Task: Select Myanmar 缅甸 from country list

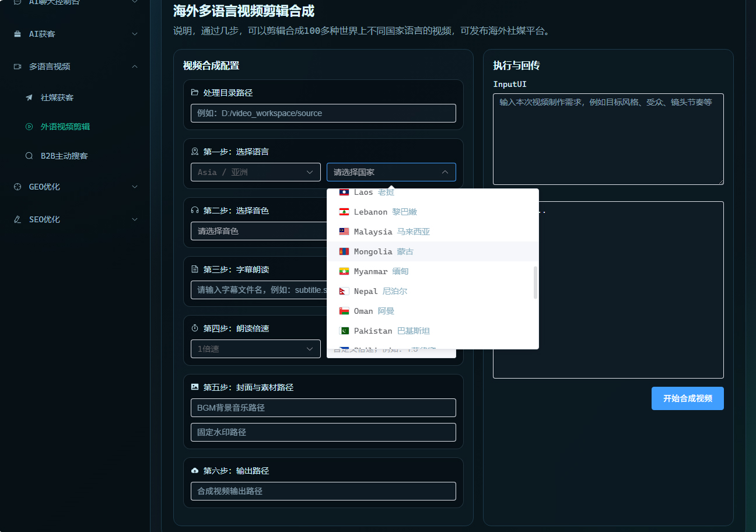Action: 432,271
